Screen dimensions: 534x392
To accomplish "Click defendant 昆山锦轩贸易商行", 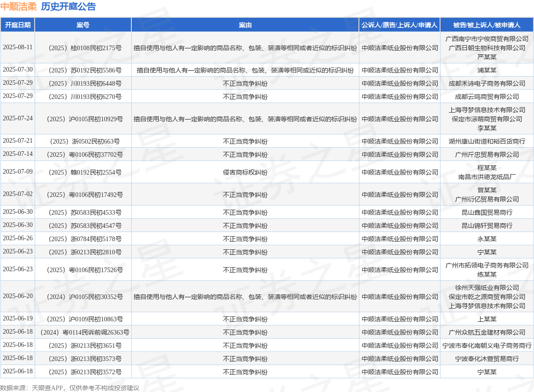I will point(487,226).
